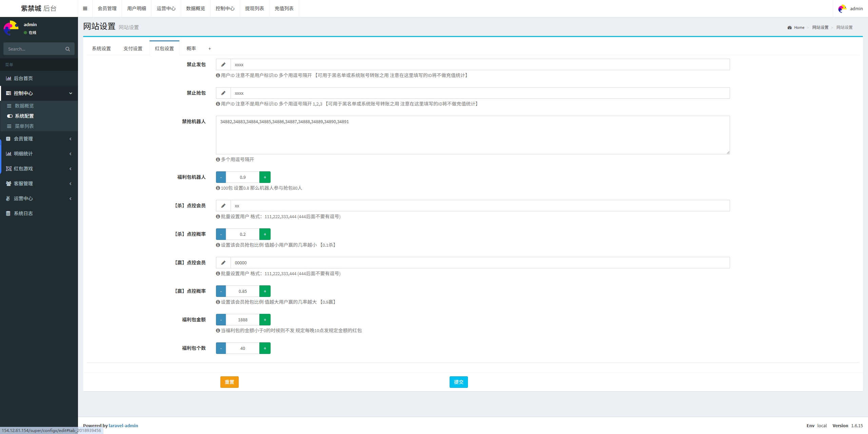
Task: Expand the 明细统计 menu chevron
Action: (71, 154)
